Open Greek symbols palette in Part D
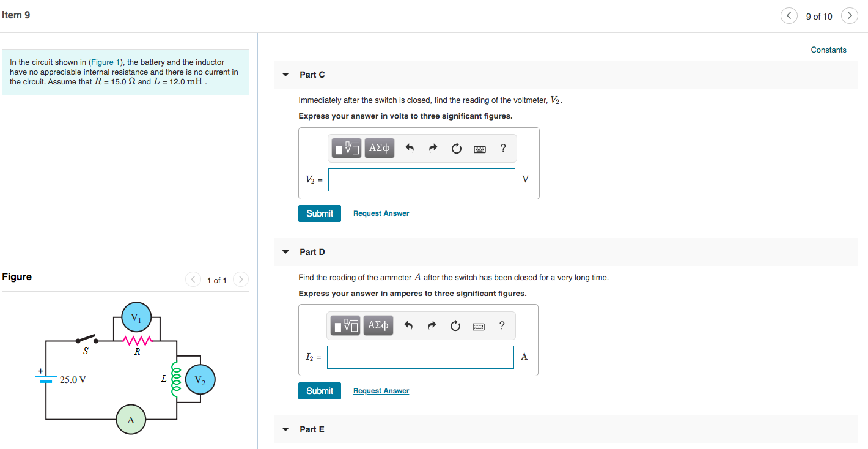 [x=378, y=325]
